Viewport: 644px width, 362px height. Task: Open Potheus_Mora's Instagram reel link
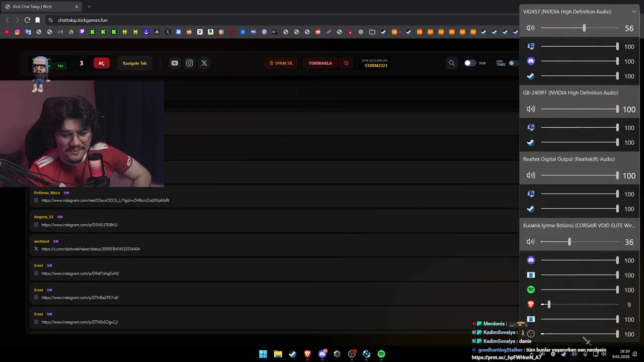click(105, 200)
